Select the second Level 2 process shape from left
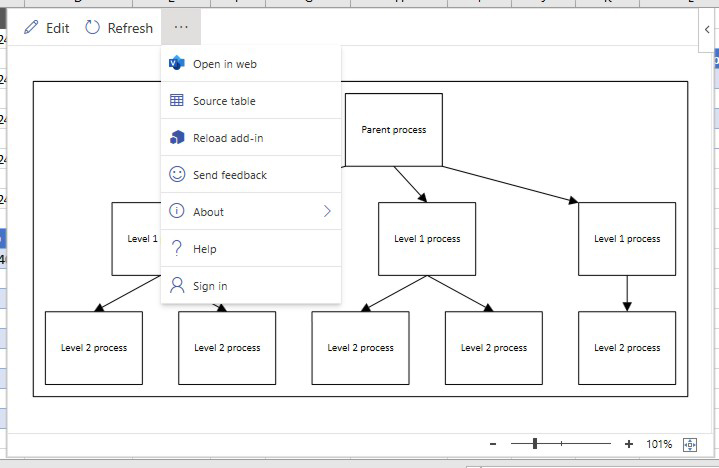The image size is (719, 468). pyautogui.click(x=227, y=348)
